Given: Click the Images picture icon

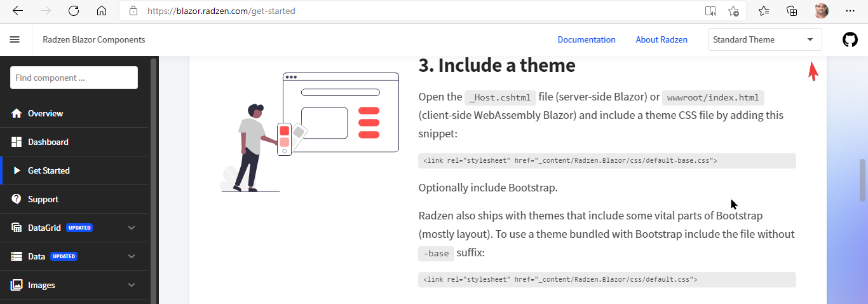Looking at the screenshot, I should pyautogui.click(x=17, y=285).
